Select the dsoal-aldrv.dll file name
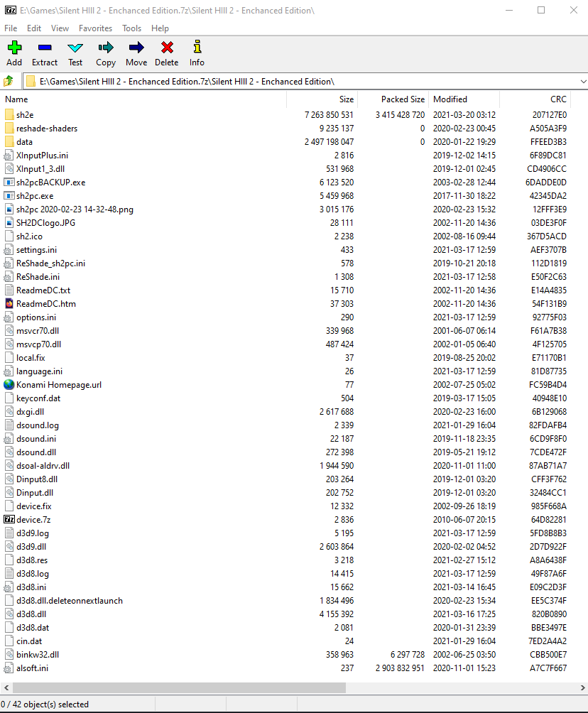Viewport: 588px width, 713px height. [x=43, y=466]
